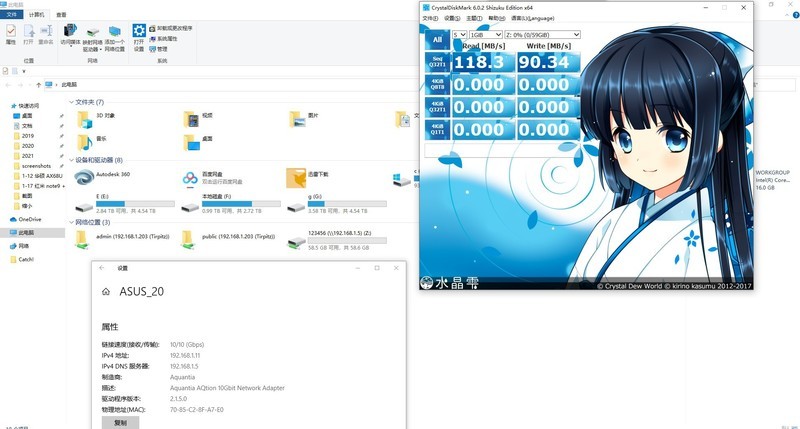Click the 映射网络驱动器 map network drive icon
Screen dimensions: 800x429
(92, 38)
